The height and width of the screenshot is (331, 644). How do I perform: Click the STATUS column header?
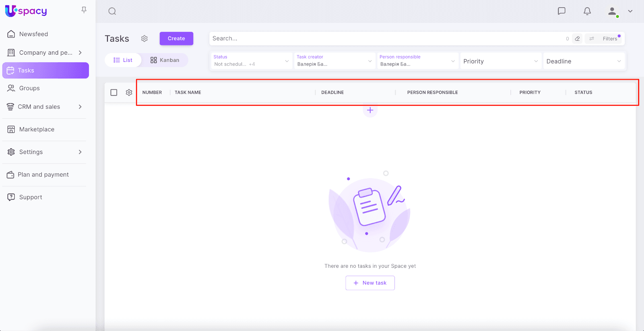tap(583, 93)
